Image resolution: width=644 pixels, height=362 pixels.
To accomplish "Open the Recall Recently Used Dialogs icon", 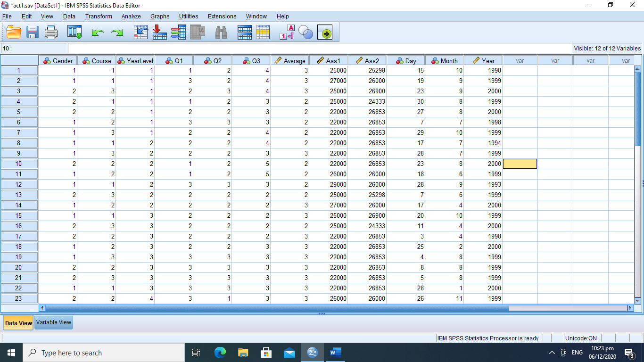I will click(x=74, y=32).
